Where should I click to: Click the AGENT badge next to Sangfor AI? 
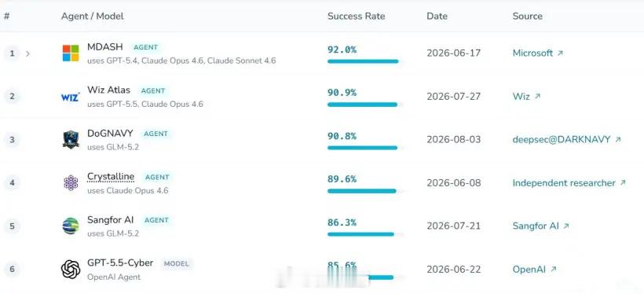pyautogui.click(x=156, y=220)
